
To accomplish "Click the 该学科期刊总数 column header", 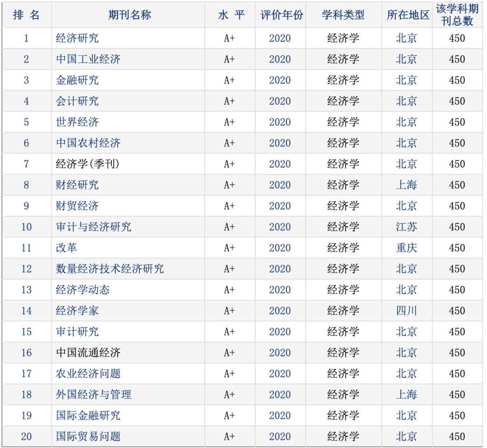I will click(457, 15).
